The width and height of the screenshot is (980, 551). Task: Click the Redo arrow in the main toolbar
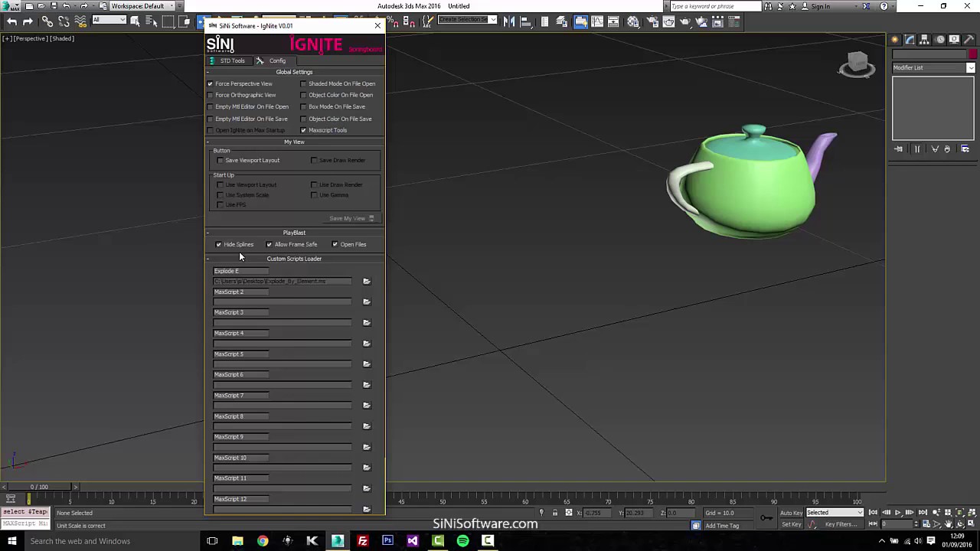(28, 21)
